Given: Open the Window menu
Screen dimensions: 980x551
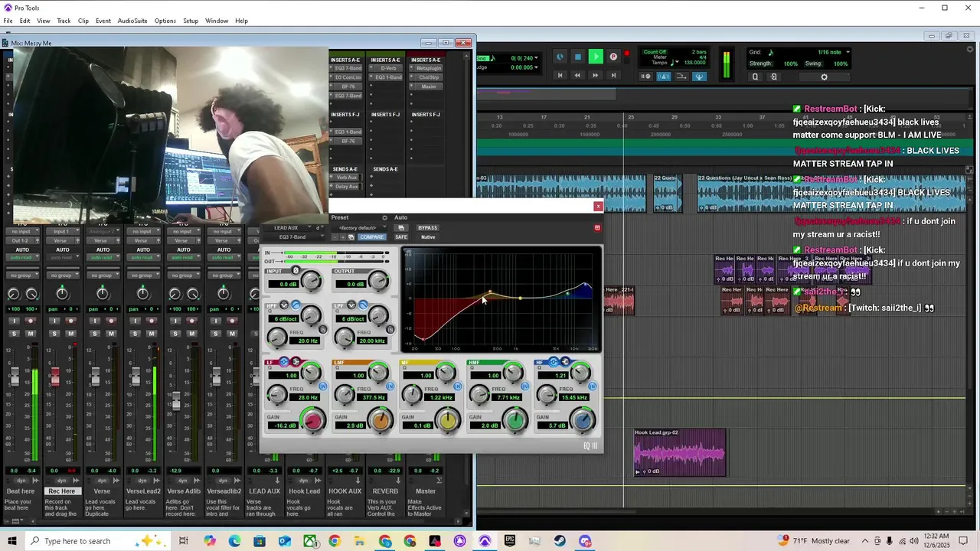Looking at the screenshot, I should (217, 21).
